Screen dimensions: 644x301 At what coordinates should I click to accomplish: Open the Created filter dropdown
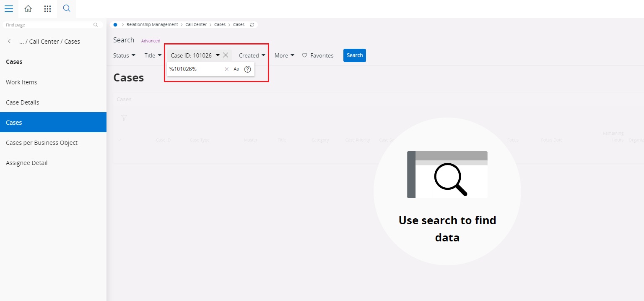coord(252,55)
